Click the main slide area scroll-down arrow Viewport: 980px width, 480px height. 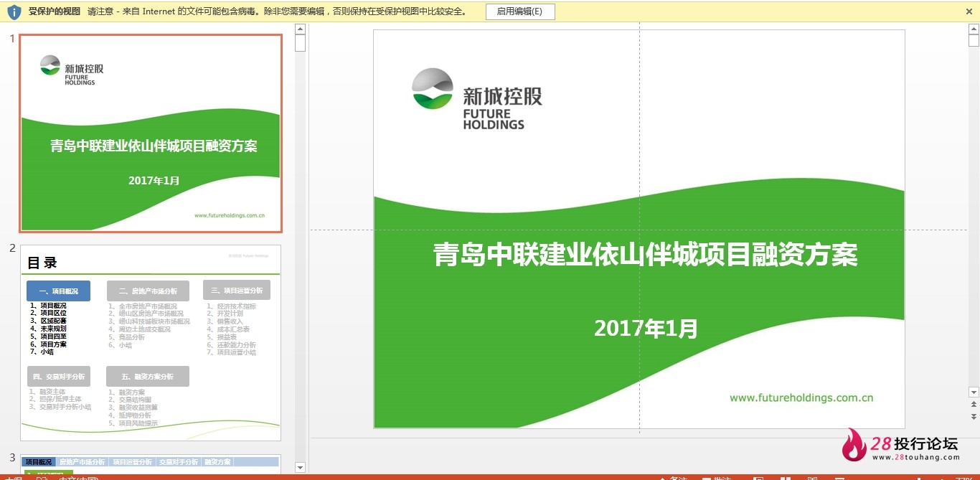[974, 392]
